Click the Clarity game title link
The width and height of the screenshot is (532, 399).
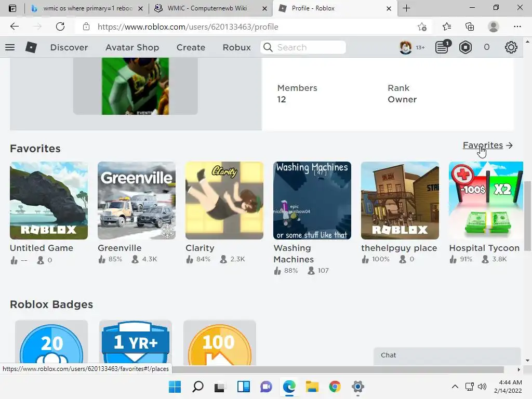[200, 248]
